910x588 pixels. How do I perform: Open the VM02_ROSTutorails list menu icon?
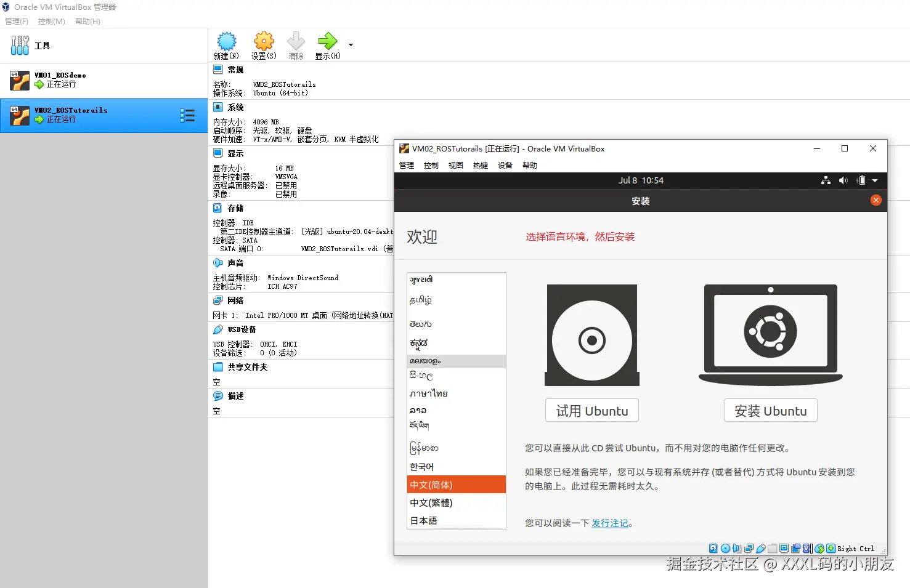click(x=187, y=115)
